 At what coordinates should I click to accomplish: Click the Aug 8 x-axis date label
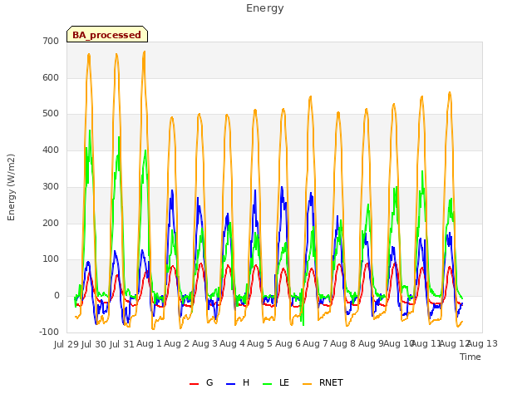[342, 343]
